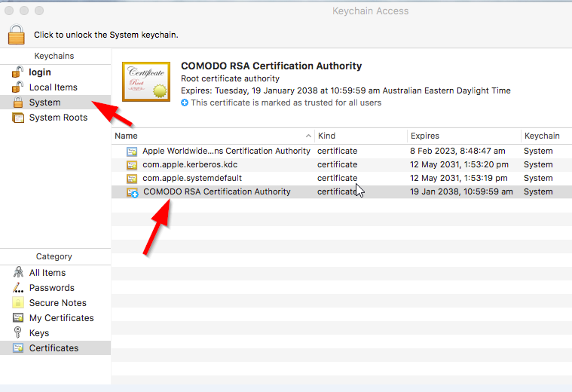This screenshot has width=572, height=392.
Task: Select the com.apple.systemdefault certificate
Action: click(x=342, y=178)
